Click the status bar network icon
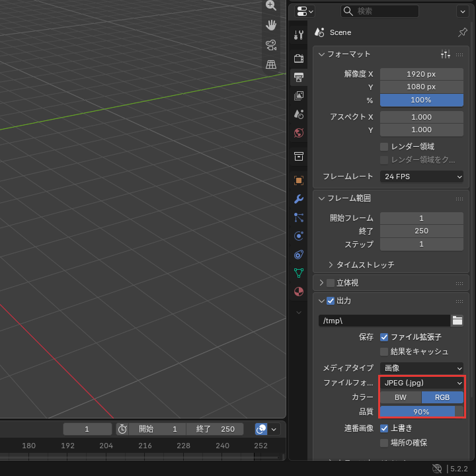 pyautogui.click(x=436, y=469)
